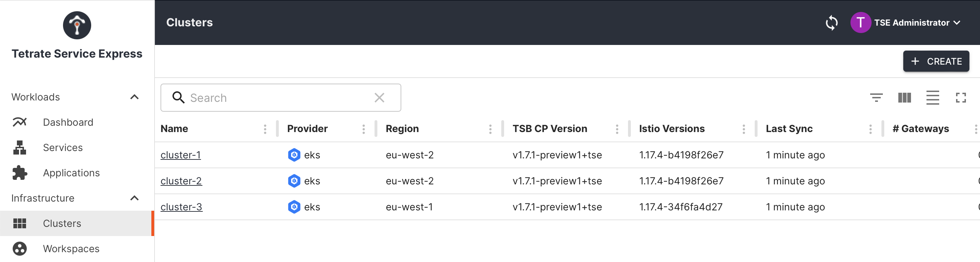980x262 pixels.
Task: Open the show columns icon
Action: pyautogui.click(x=904, y=98)
